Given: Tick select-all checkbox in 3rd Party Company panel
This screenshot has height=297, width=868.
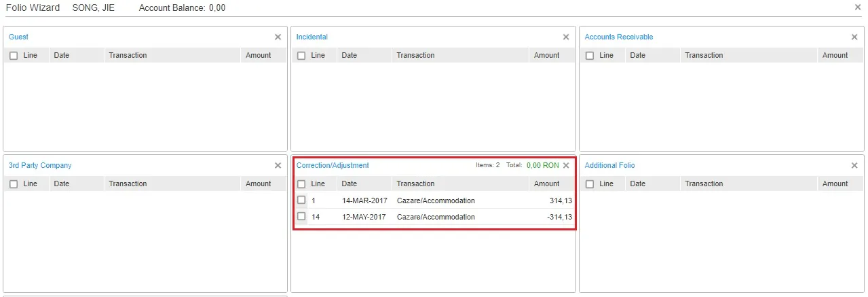Looking at the screenshot, I should (14, 184).
